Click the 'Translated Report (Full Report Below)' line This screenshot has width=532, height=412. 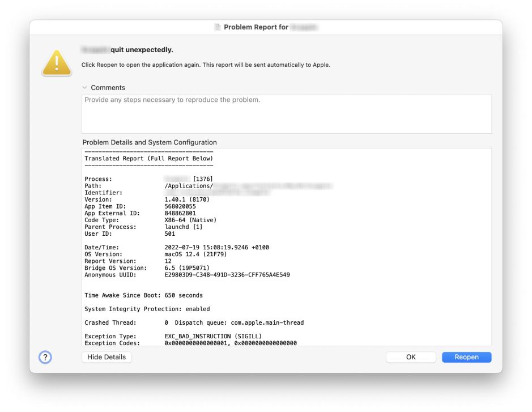point(148,159)
